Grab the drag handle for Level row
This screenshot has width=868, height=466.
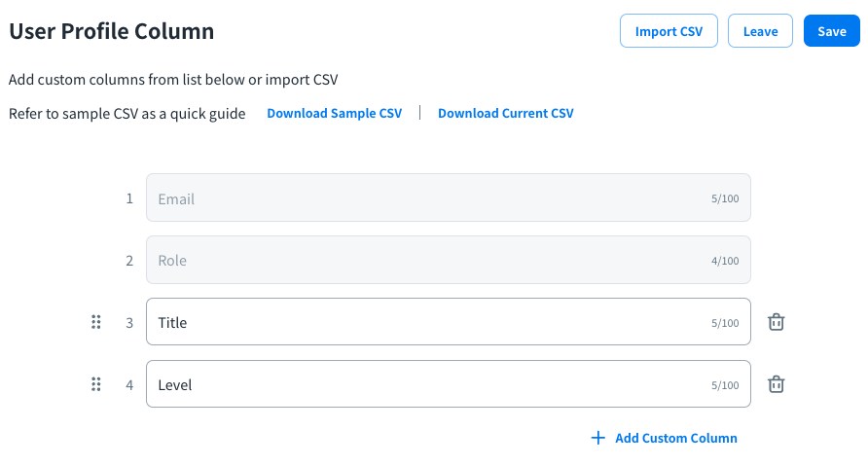95,384
